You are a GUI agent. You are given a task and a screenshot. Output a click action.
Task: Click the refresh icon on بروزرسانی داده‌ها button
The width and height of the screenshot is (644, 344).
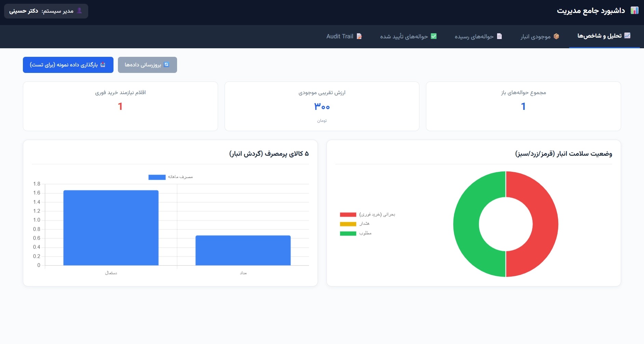pyautogui.click(x=166, y=65)
